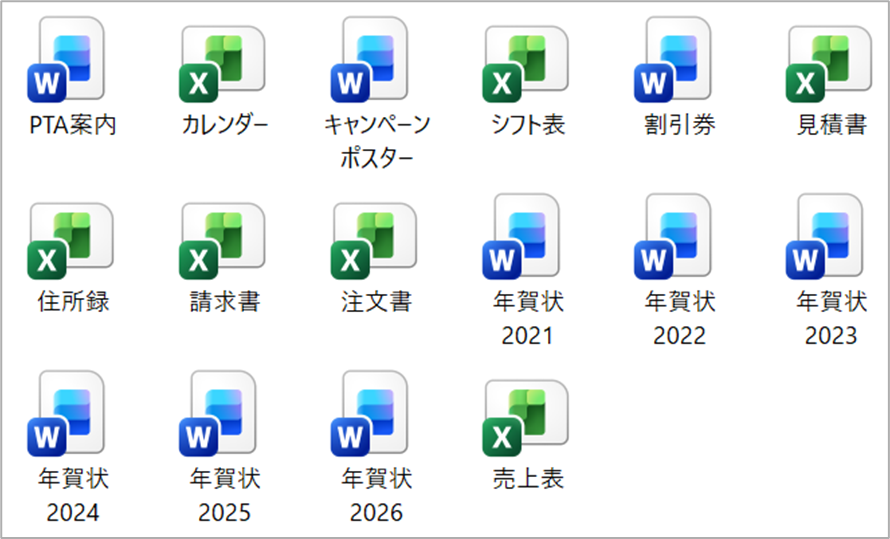Click the 売上表 Excel workbook icon

(527, 416)
